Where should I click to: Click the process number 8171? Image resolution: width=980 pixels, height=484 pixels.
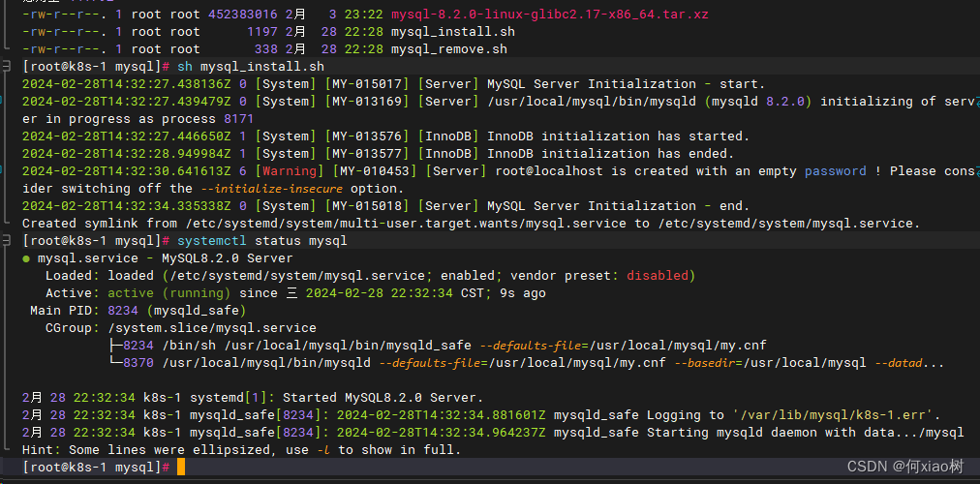pyautogui.click(x=239, y=119)
